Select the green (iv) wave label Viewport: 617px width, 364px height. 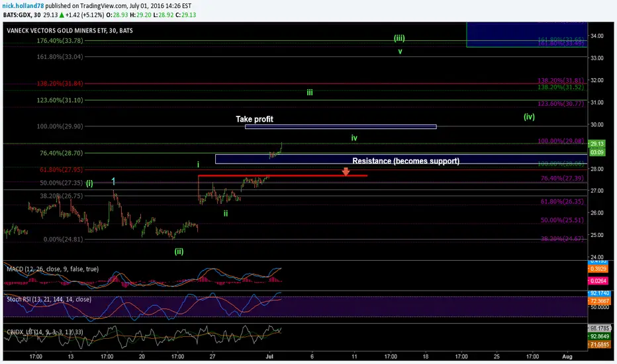(529, 117)
